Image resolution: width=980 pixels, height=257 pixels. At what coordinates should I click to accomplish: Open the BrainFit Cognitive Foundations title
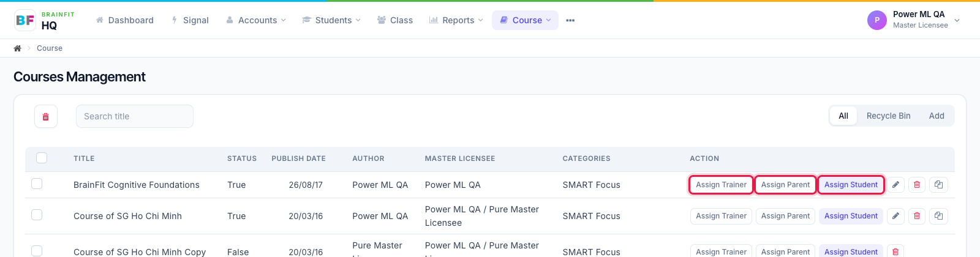click(137, 185)
